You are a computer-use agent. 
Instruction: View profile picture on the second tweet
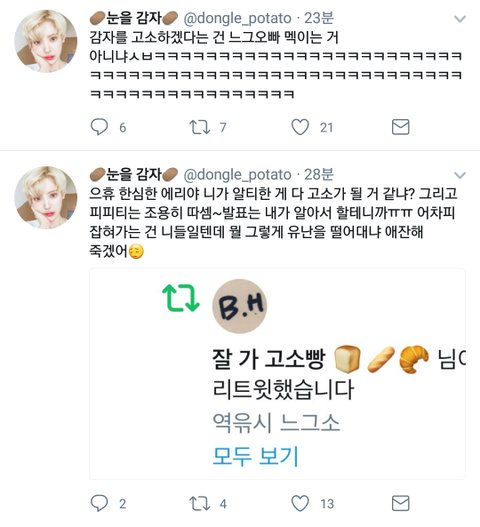[46, 197]
